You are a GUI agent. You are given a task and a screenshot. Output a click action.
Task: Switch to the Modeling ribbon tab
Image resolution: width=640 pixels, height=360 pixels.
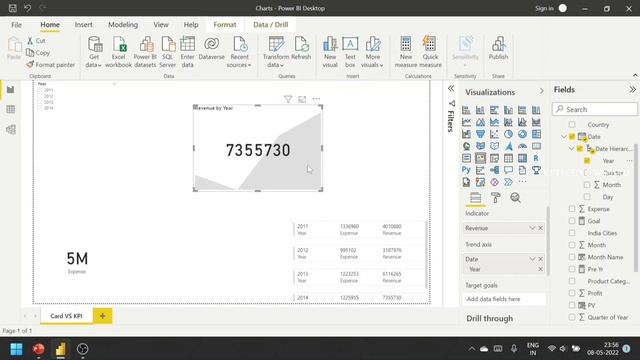[123, 25]
